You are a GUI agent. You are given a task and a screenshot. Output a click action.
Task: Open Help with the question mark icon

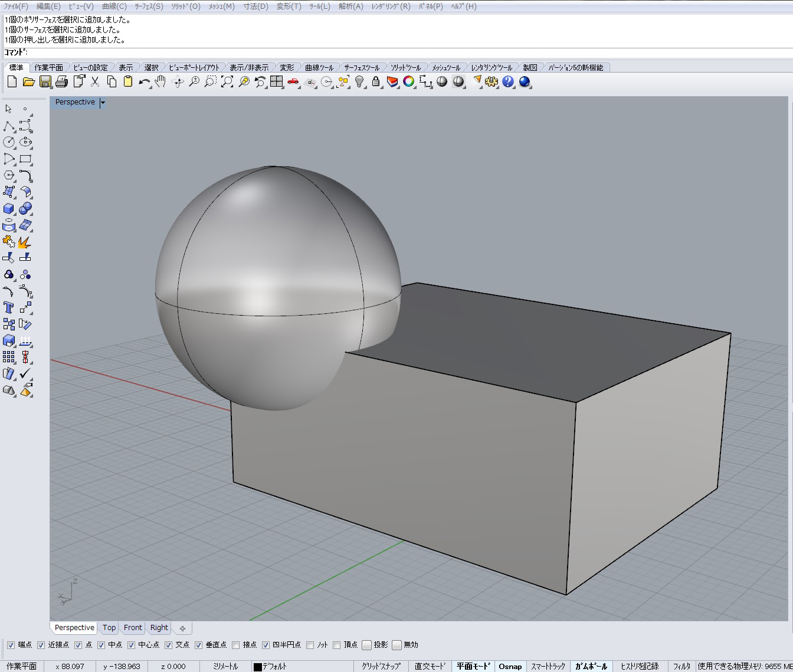point(508,82)
